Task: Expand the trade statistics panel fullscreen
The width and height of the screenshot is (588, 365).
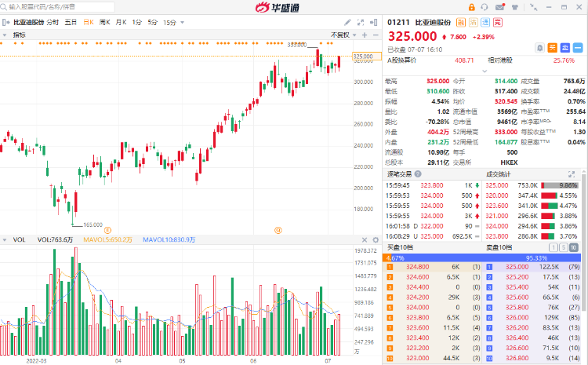Action: pyautogui.click(x=571, y=173)
